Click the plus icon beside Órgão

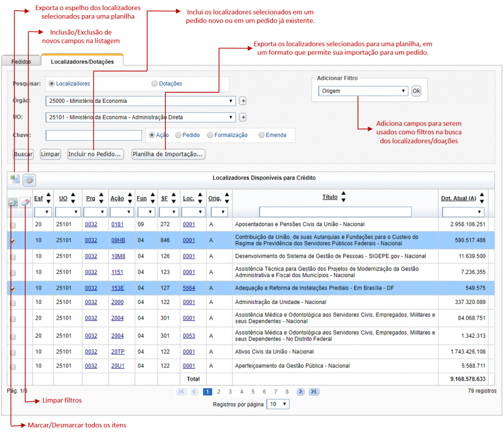tap(243, 101)
